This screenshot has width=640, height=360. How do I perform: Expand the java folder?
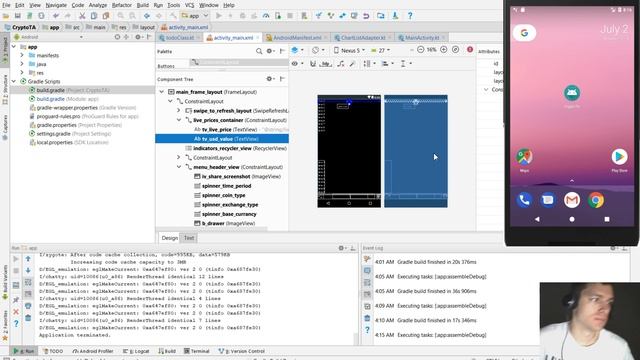[x=22, y=64]
